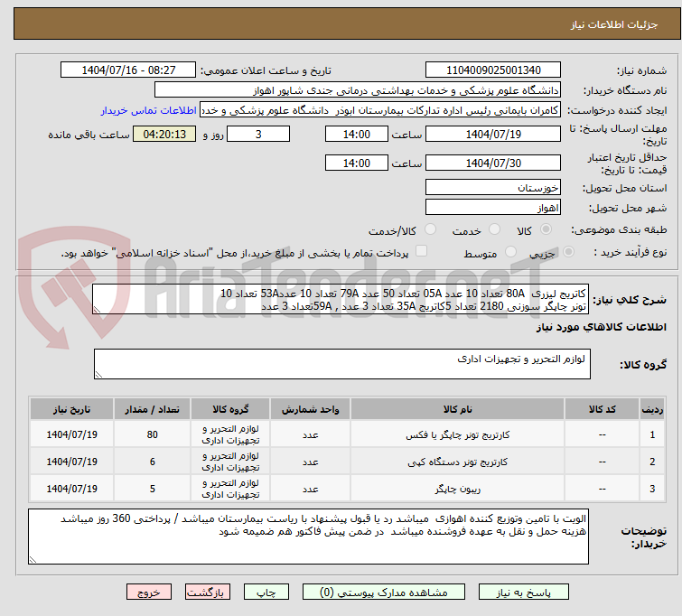This screenshot has width=682, height=616.
Task: Select the کالا/خدمت radio button
Action: click(x=430, y=229)
